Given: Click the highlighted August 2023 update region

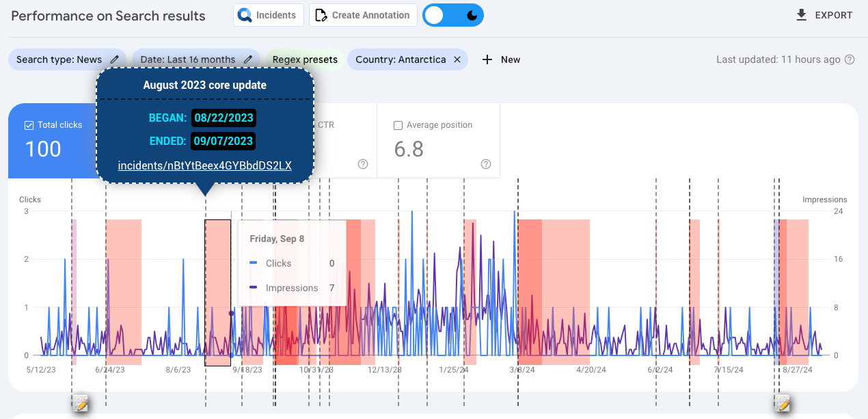Looking at the screenshot, I should [218, 293].
